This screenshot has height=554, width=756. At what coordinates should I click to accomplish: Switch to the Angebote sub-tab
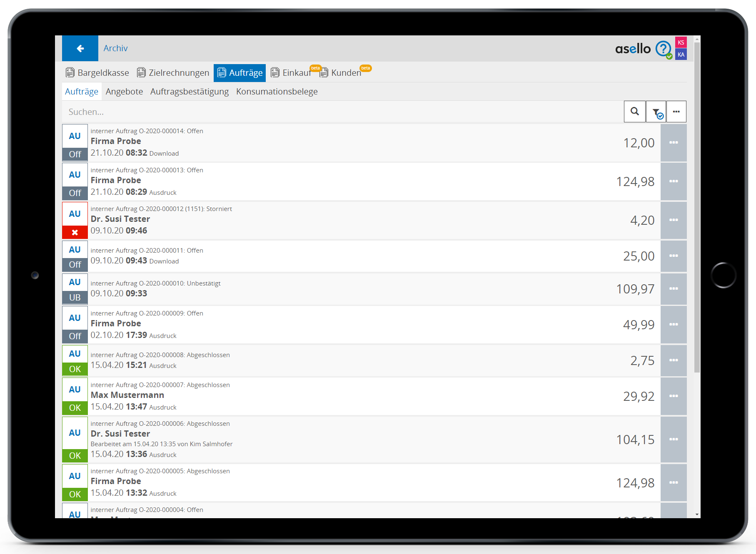tap(124, 92)
